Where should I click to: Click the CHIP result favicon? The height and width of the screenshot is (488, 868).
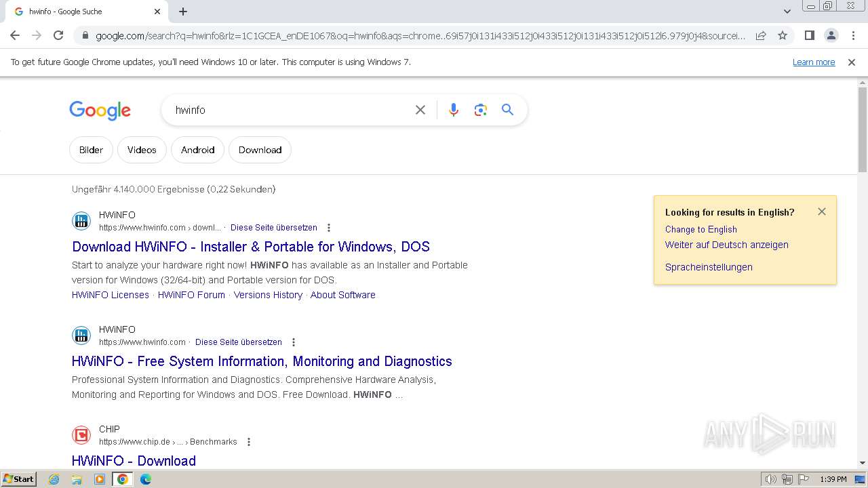point(81,435)
